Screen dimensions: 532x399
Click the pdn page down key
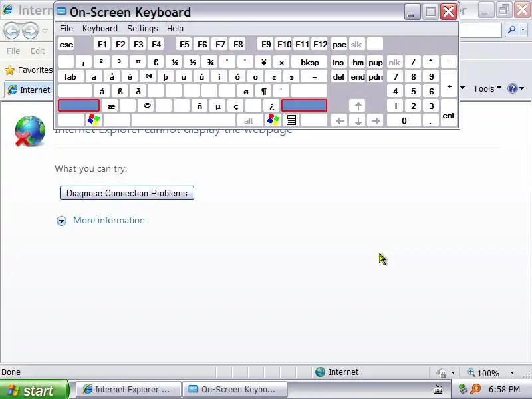[375, 76]
